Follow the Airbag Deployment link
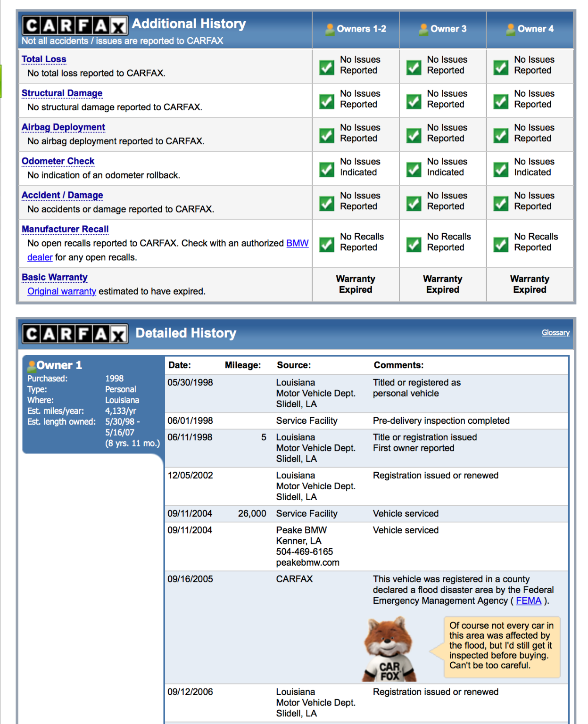The width and height of the screenshot is (588, 724). click(x=63, y=127)
